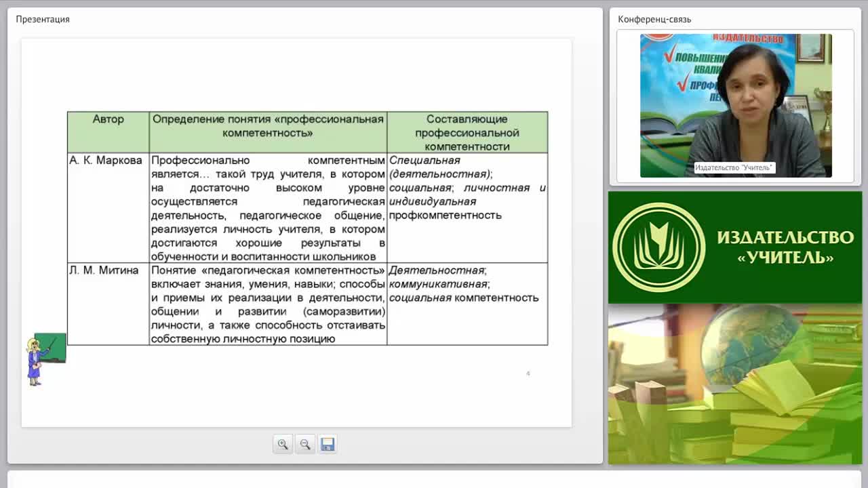Open the webcam video of the presenter

[736, 106]
